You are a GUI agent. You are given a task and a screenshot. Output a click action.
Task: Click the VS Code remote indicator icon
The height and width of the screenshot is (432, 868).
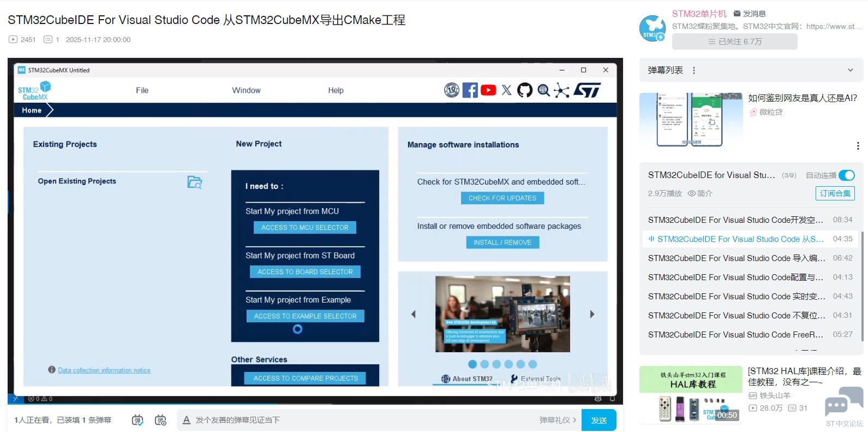point(16,399)
